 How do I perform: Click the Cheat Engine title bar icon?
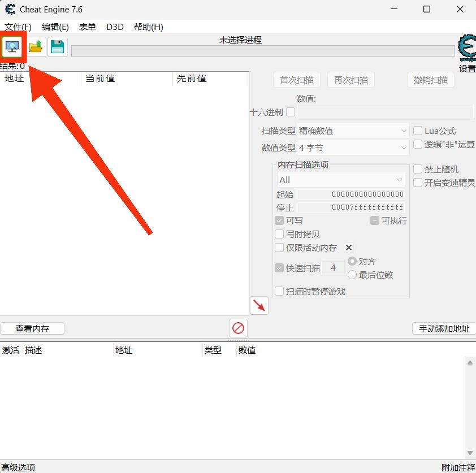click(10, 9)
